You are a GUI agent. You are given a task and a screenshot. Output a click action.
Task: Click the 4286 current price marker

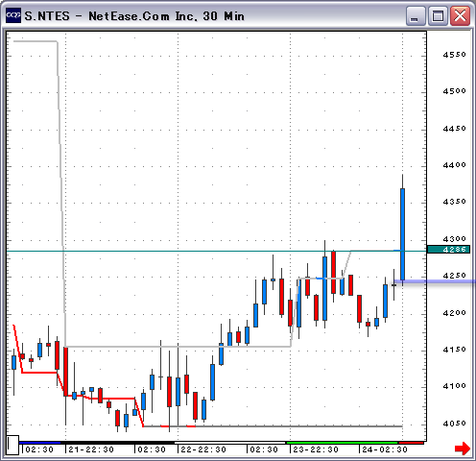click(448, 250)
